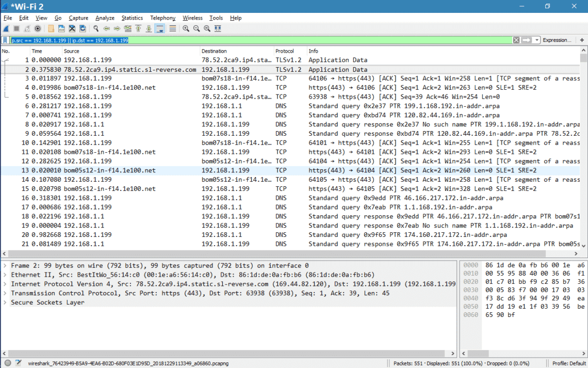Select packet 1 TLSv1.2 Application Data row

click(x=290, y=60)
